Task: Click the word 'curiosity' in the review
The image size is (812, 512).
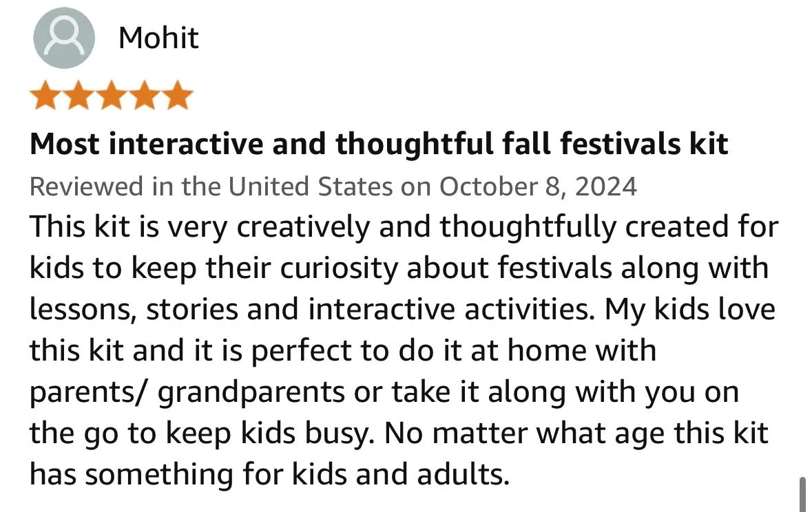Action: pyautogui.click(x=339, y=268)
